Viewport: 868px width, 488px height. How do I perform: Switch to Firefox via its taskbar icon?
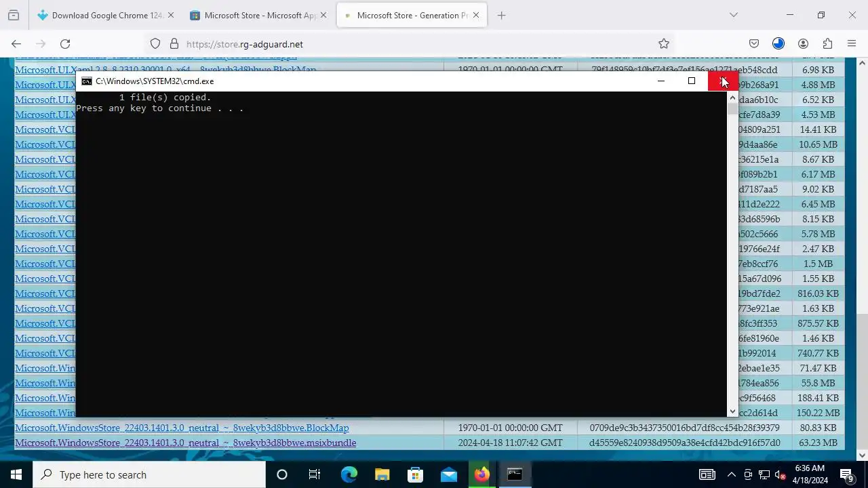point(481,474)
